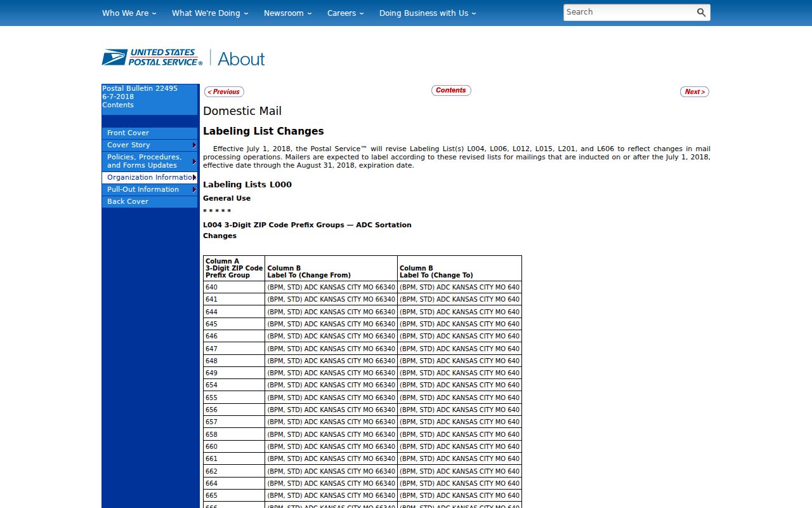Open Doing Business with Us menu
812x508 pixels.
pos(428,13)
